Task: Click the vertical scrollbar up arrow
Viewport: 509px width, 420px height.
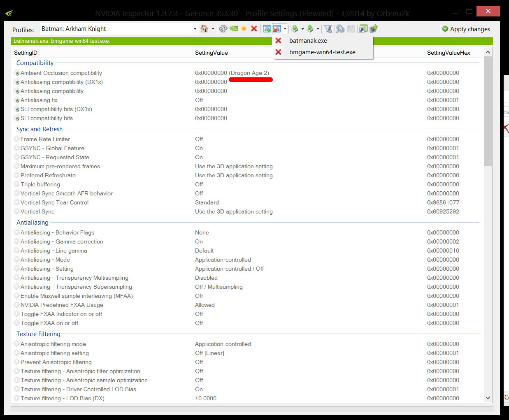Action: (488, 52)
